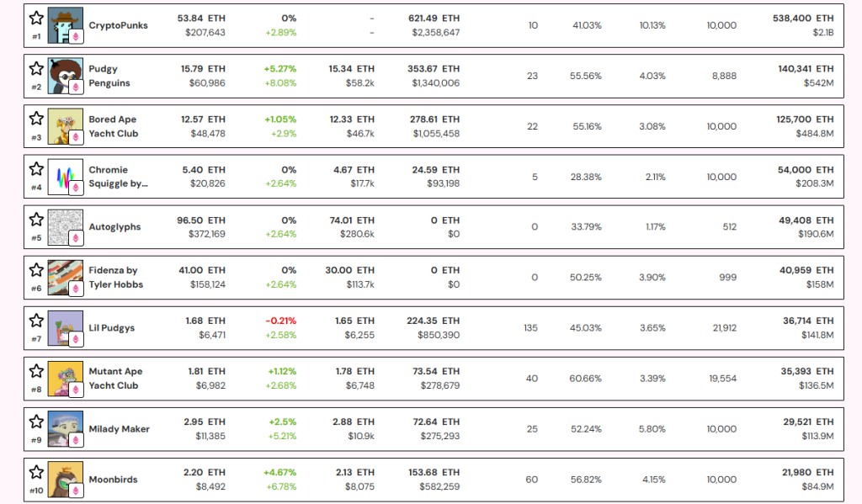
Task: Open the Mutant Ape Yacht Club thumbnail
Action: [x=66, y=379]
